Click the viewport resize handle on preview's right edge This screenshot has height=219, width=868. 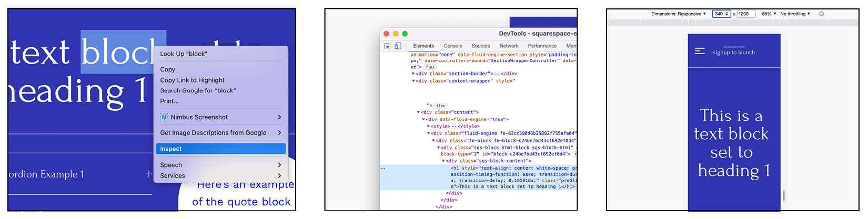(784, 195)
